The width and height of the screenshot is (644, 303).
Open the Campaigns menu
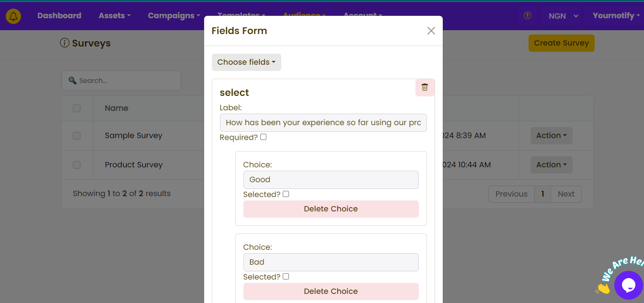(x=173, y=15)
